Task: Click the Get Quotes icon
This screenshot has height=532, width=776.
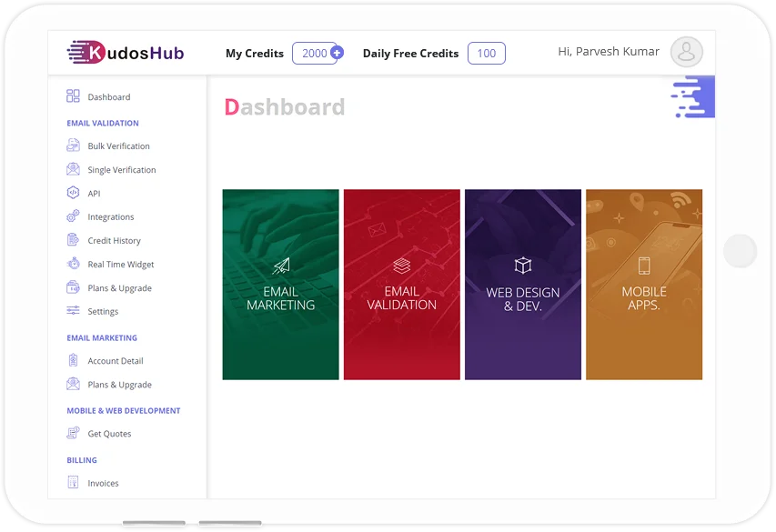Action: (x=74, y=433)
